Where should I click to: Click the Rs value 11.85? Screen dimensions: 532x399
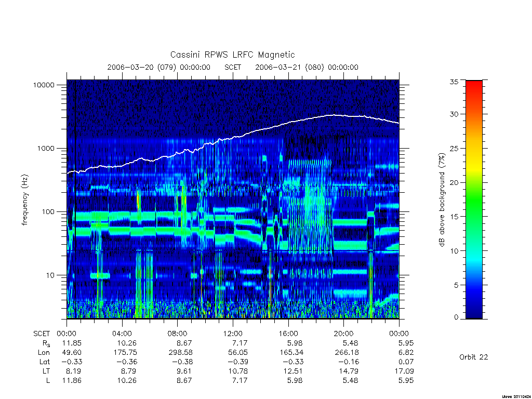(72, 343)
